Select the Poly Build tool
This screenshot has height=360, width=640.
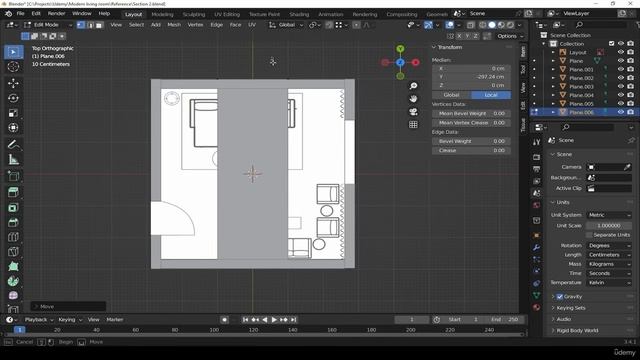(x=13, y=267)
